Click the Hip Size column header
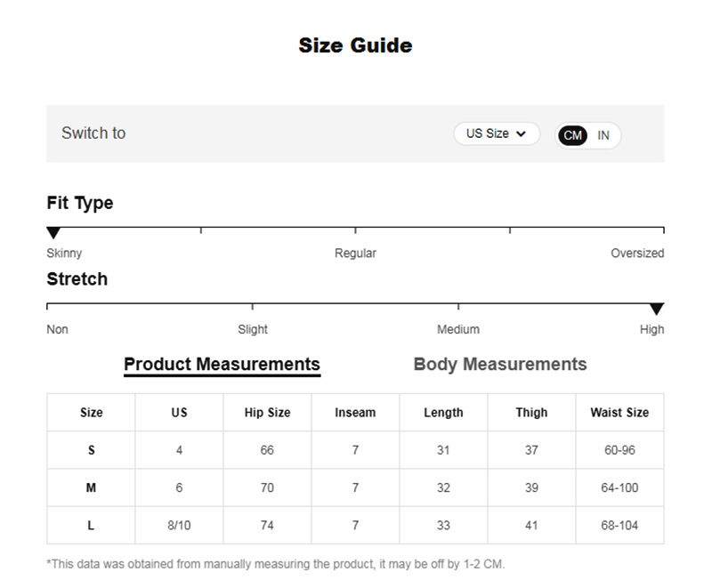Viewport: 712px width, 588px height. click(x=267, y=413)
